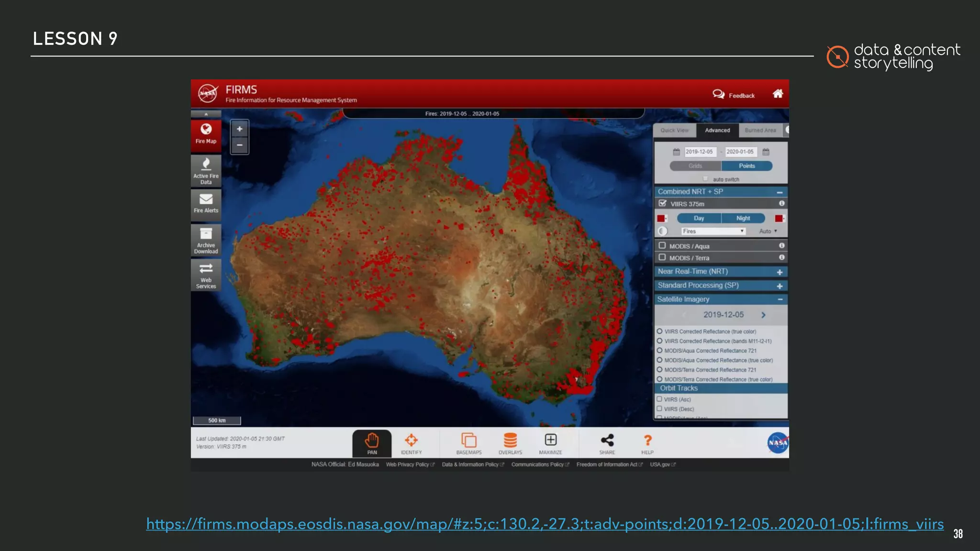Select VIIRS Corrected Reflectance true color radio

coord(659,331)
